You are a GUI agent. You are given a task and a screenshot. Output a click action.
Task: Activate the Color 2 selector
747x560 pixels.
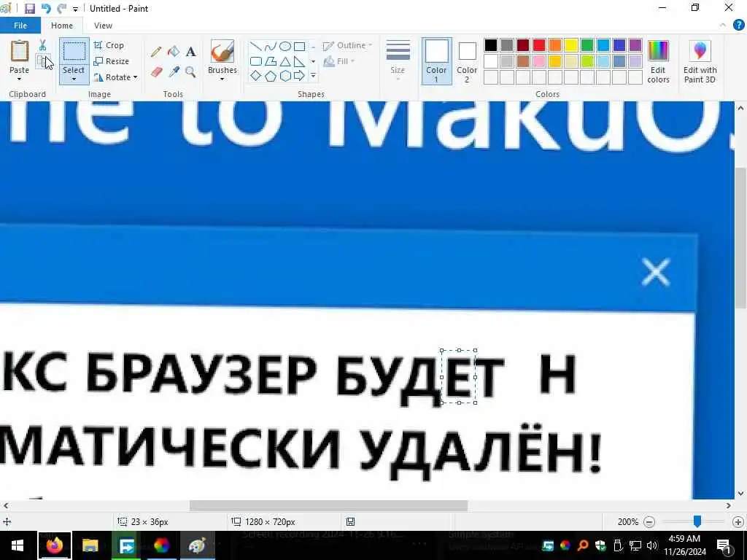tap(467, 61)
